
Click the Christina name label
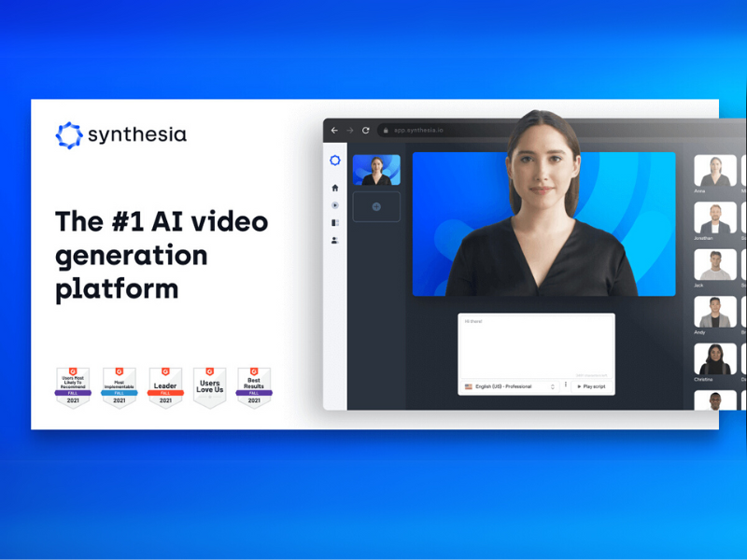703,380
